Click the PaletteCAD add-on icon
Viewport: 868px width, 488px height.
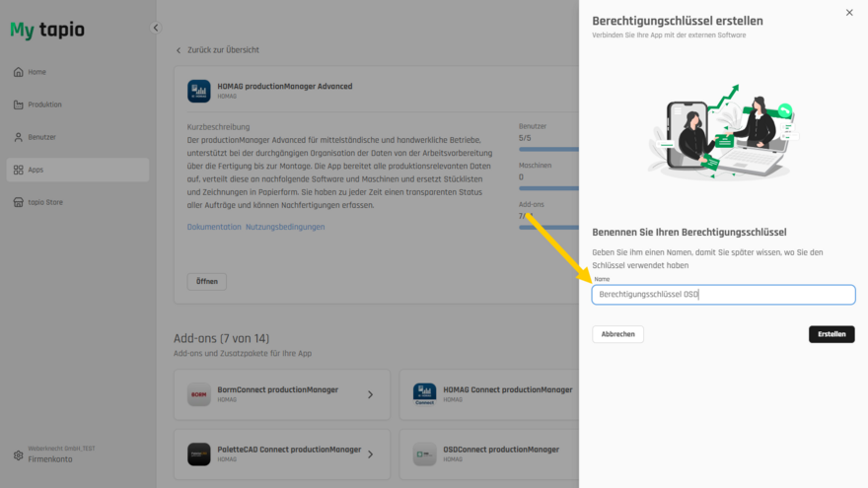tap(198, 454)
